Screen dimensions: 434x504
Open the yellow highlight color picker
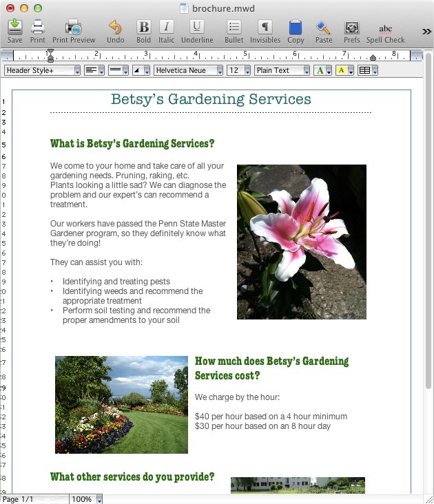344,70
